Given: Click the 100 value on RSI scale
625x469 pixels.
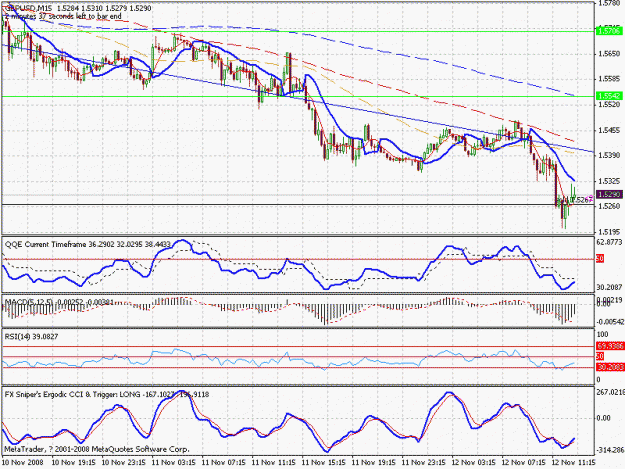Looking at the screenshot, I should (603, 334).
